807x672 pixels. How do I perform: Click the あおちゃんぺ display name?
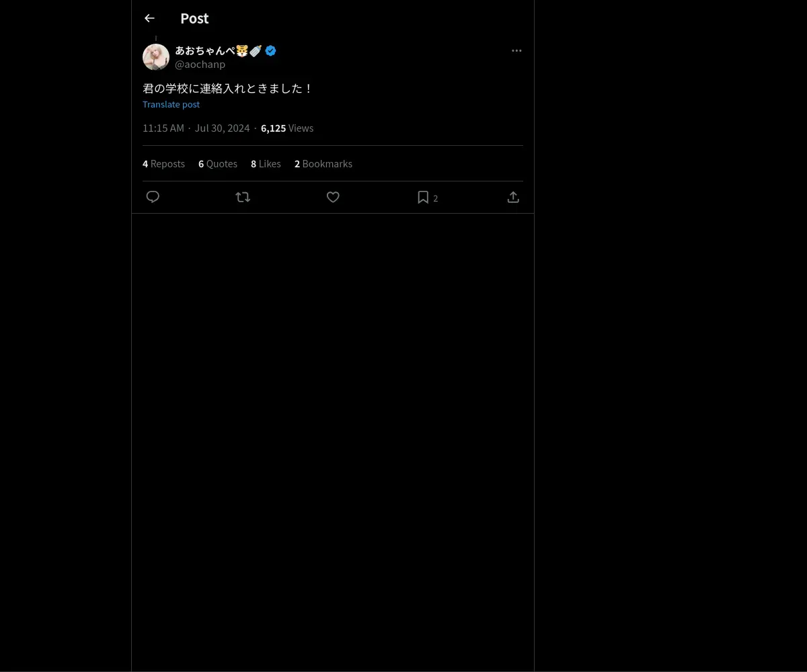click(205, 50)
